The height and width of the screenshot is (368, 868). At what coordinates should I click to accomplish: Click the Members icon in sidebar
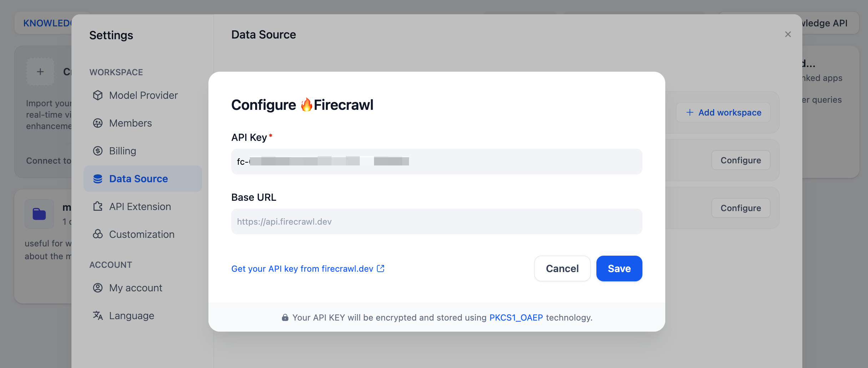(x=98, y=123)
